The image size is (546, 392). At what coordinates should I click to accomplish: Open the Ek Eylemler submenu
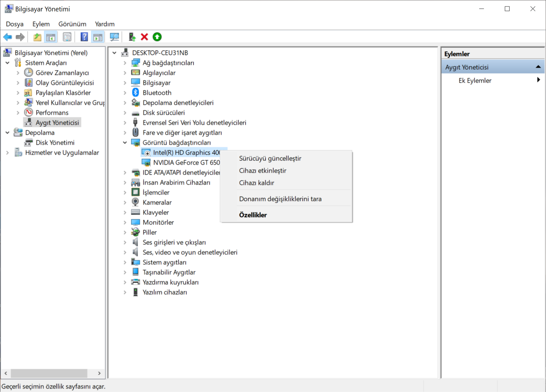493,81
